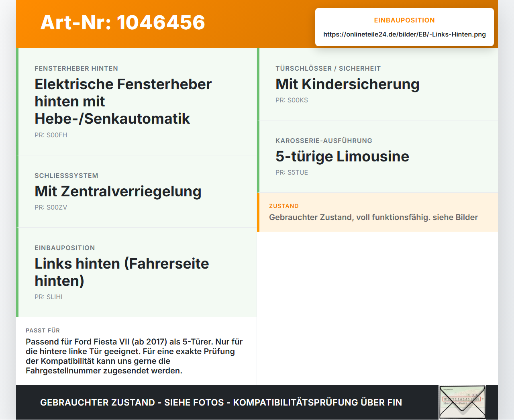Image resolution: width=514 pixels, height=420 pixels.
Task: Select 'Elektrische Fensterheber hinten mit Hebe-/Senkautomatik' text
Action: [123, 101]
